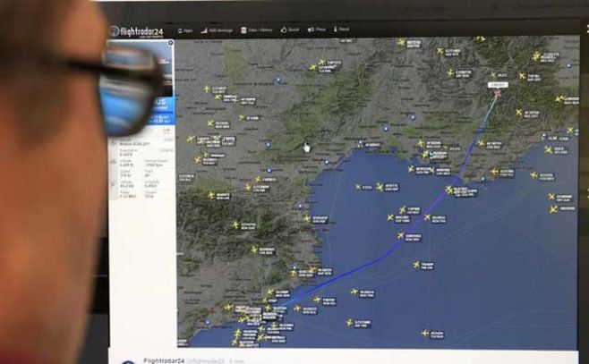Click the southernmost aircraft icon over the sea
Screen dimensions: 589x364
[x=425, y=333]
